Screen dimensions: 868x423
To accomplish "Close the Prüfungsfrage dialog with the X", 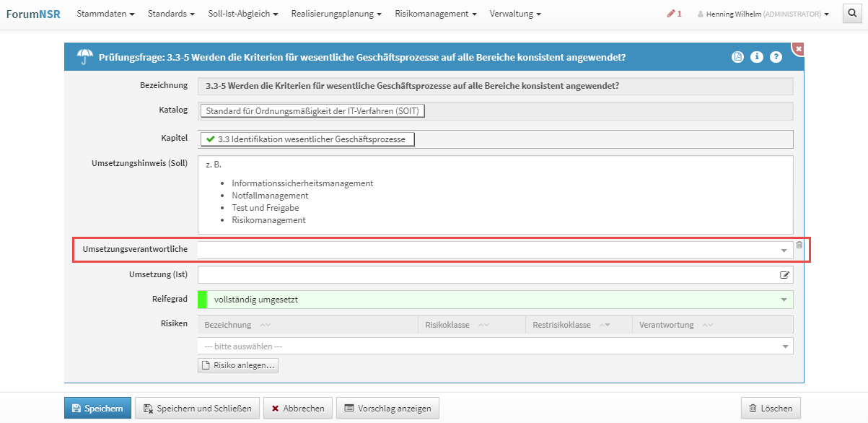I will [798, 48].
